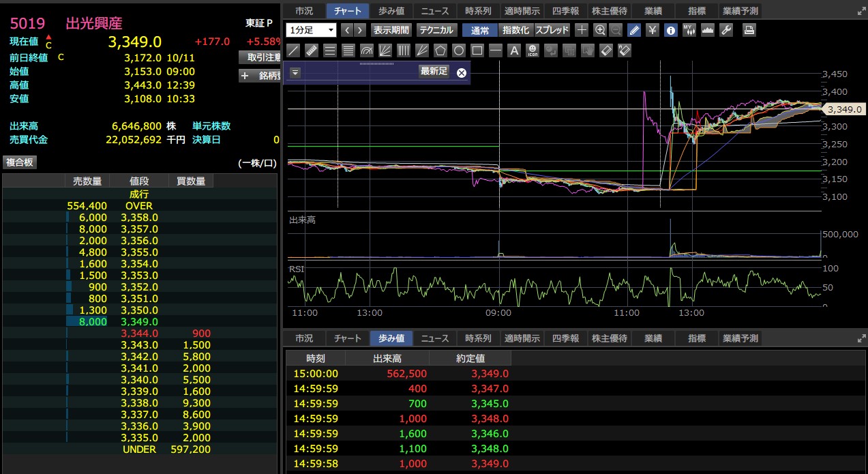Viewport: 868px width, 474px height.
Task: Click the 約定値 column header
Action: (x=469, y=359)
